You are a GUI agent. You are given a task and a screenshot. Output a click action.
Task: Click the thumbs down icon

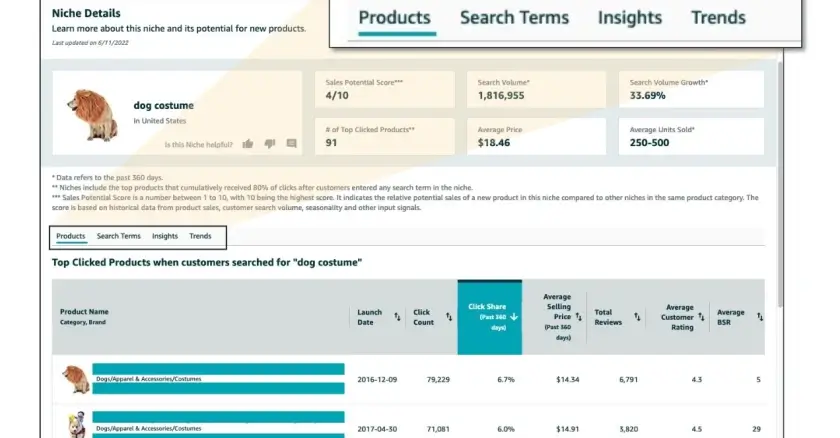tap(270, 144)
